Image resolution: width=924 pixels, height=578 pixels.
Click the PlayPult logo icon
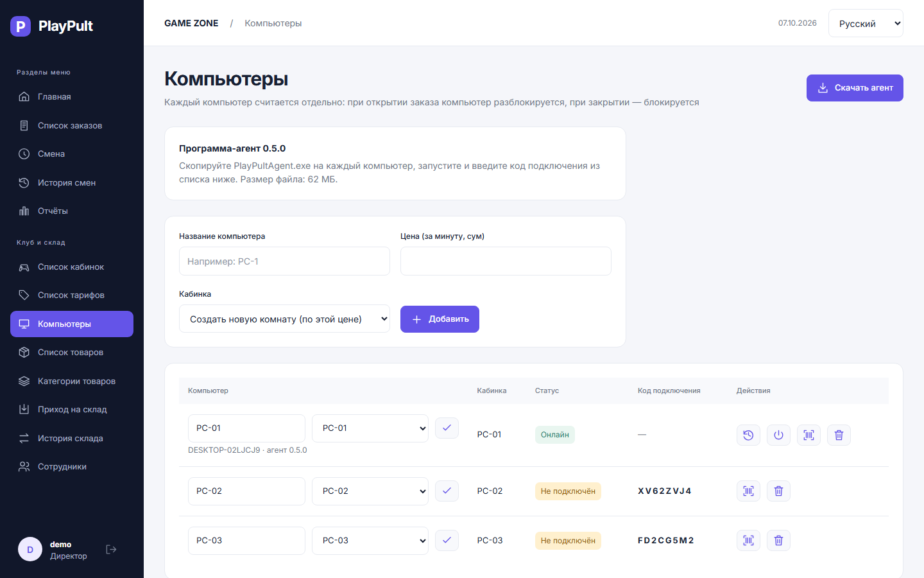21,26
